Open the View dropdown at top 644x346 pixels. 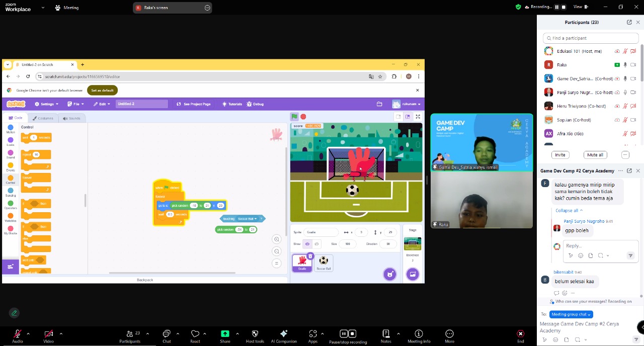(x=580, y=7)
